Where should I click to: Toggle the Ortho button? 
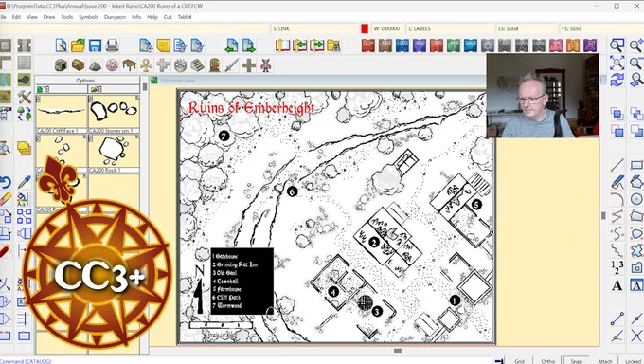(548, 361)
